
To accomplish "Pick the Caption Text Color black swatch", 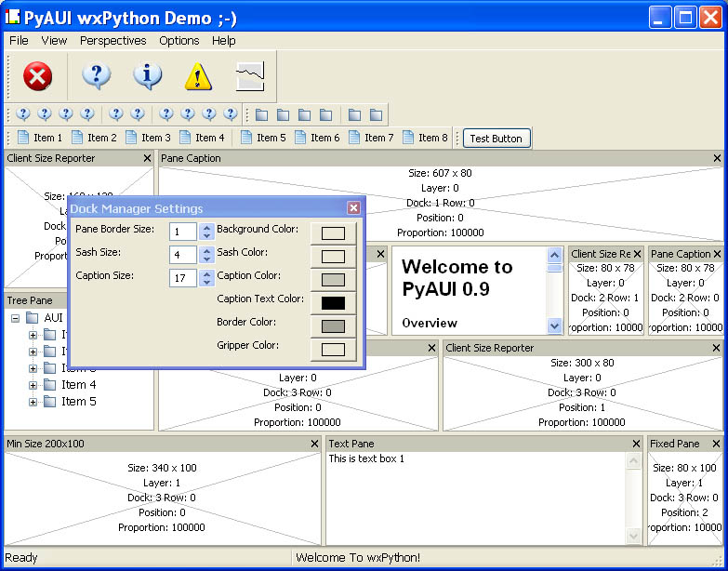I will click(333, 303).
